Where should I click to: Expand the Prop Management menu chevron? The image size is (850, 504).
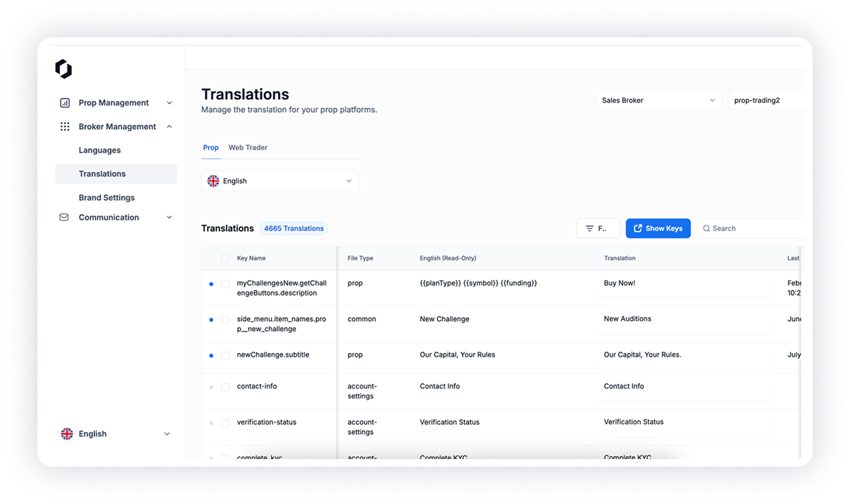pos(169,103)
